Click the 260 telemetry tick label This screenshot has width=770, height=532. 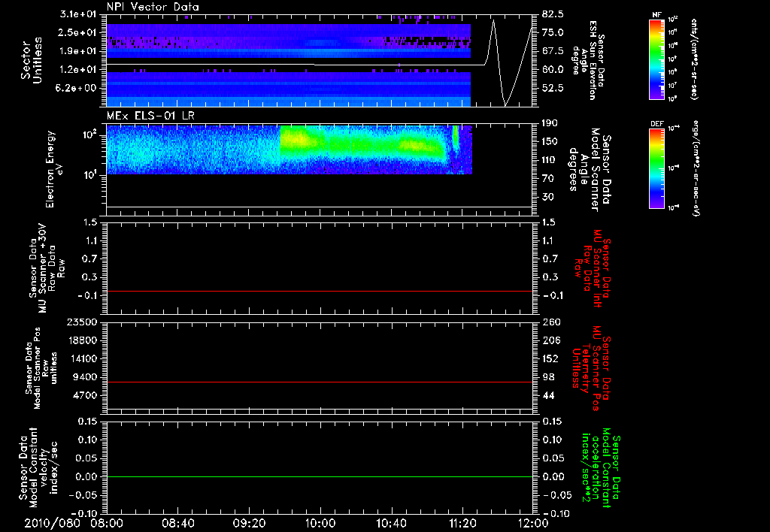550,322
